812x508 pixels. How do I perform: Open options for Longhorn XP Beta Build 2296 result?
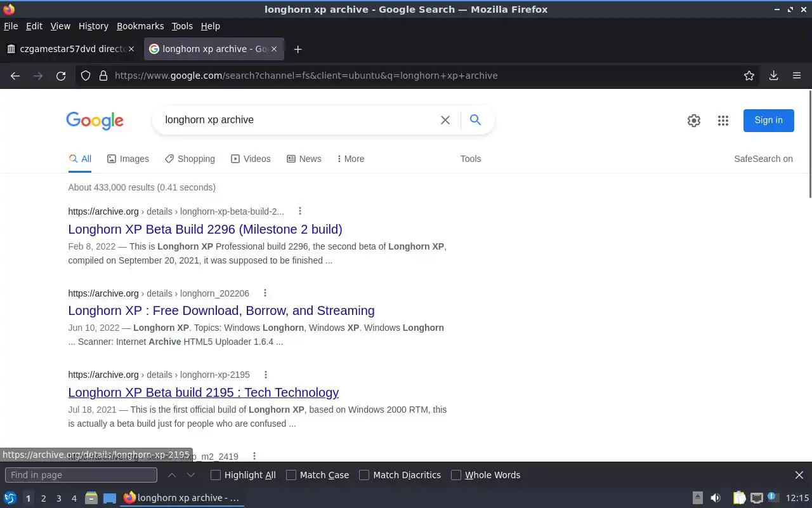[300, 211]
